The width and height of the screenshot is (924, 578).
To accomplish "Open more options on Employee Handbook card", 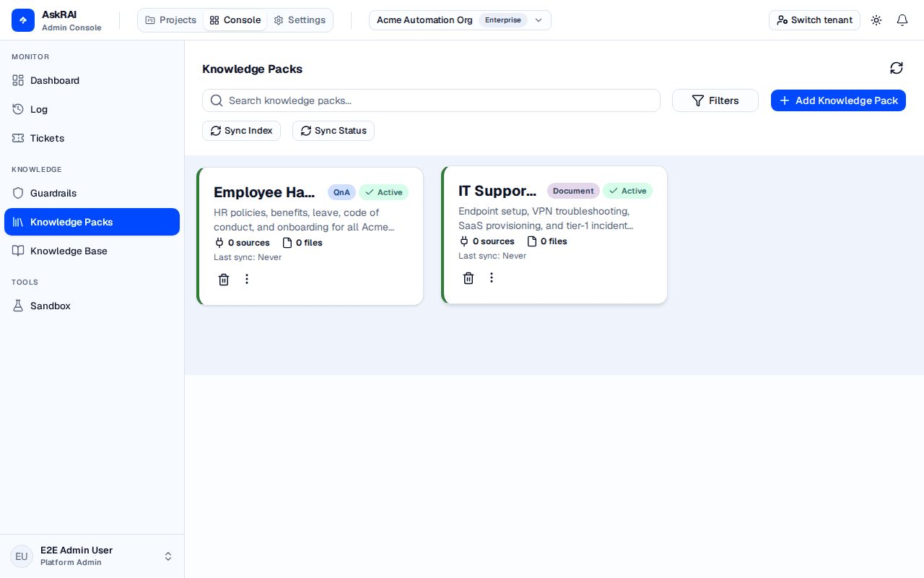I will pyautogui.click(x=247, y=279).
